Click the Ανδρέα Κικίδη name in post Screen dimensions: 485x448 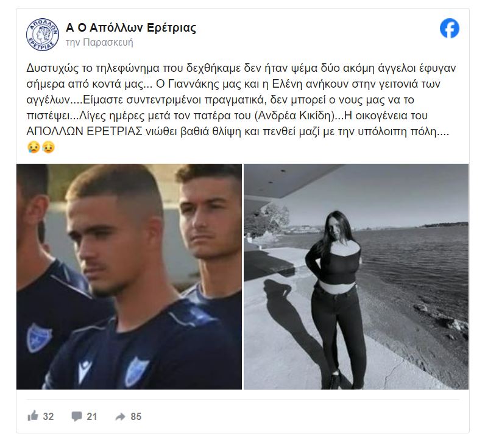pyautogui.click(x=294, y=116)
